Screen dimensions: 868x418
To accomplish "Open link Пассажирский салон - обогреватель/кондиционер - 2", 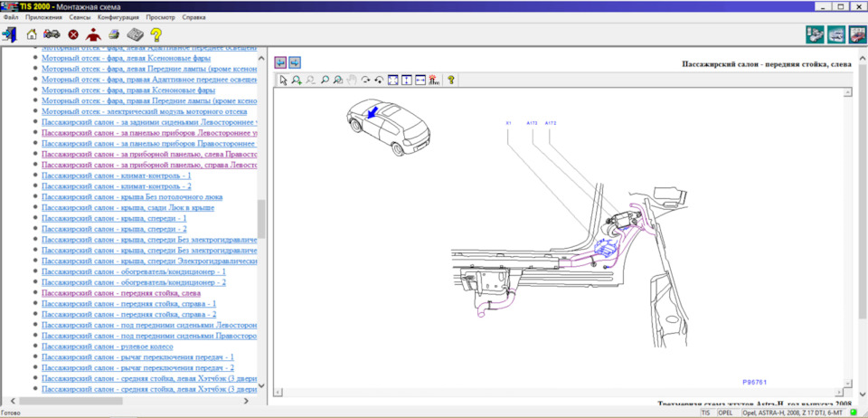I will tap(134, 282).
